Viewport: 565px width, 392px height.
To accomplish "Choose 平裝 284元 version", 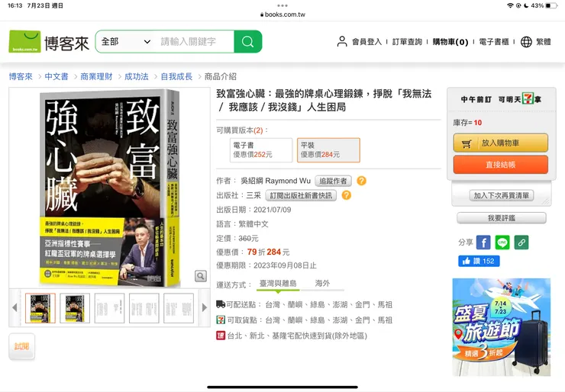I will click(x=328, y=150).
